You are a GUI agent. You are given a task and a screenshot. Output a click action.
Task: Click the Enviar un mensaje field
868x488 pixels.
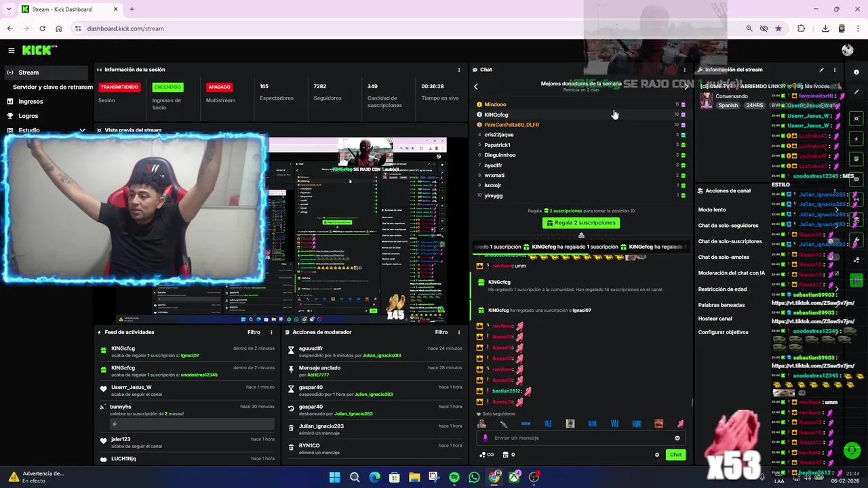tap(580, 438)
